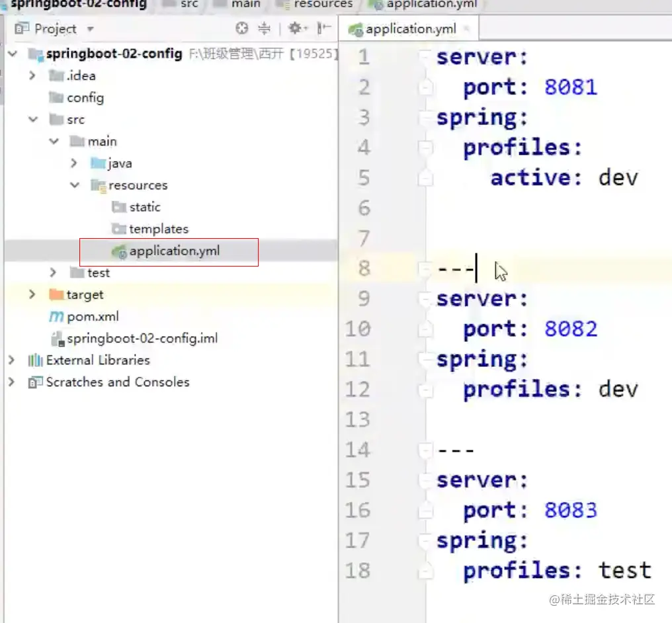Click port value 8082 in editor
The width and height of the screenshot is (672, 623).
(x=570, y=329)
